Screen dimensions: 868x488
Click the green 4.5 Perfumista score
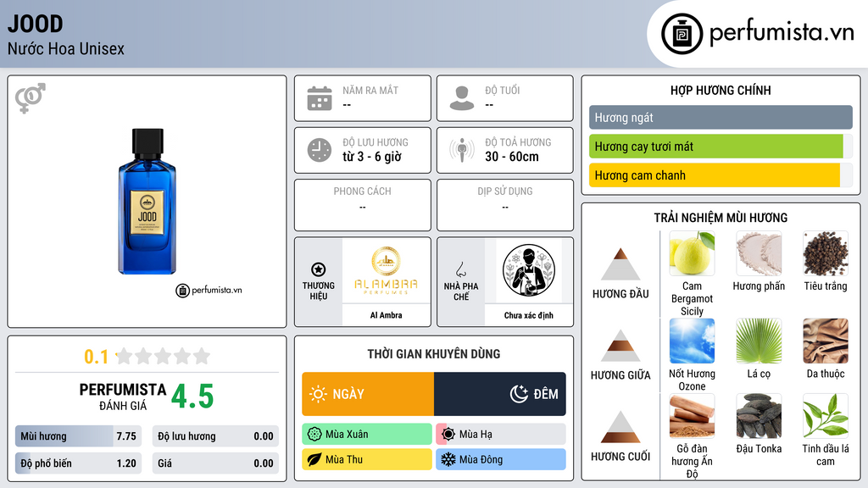[192, 396]
